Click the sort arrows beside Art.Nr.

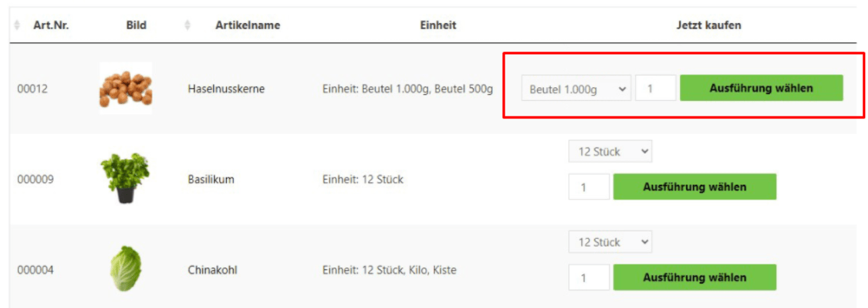click(17, 25)
